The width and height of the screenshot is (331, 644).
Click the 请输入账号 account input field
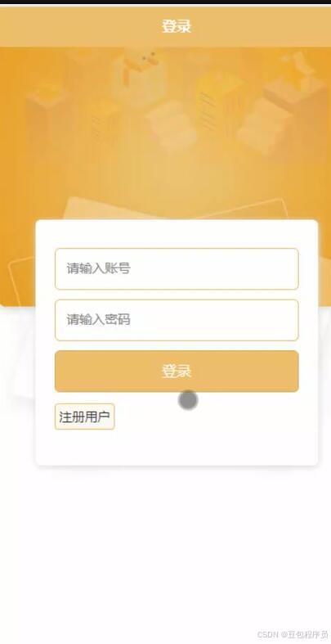coord(177,268)
